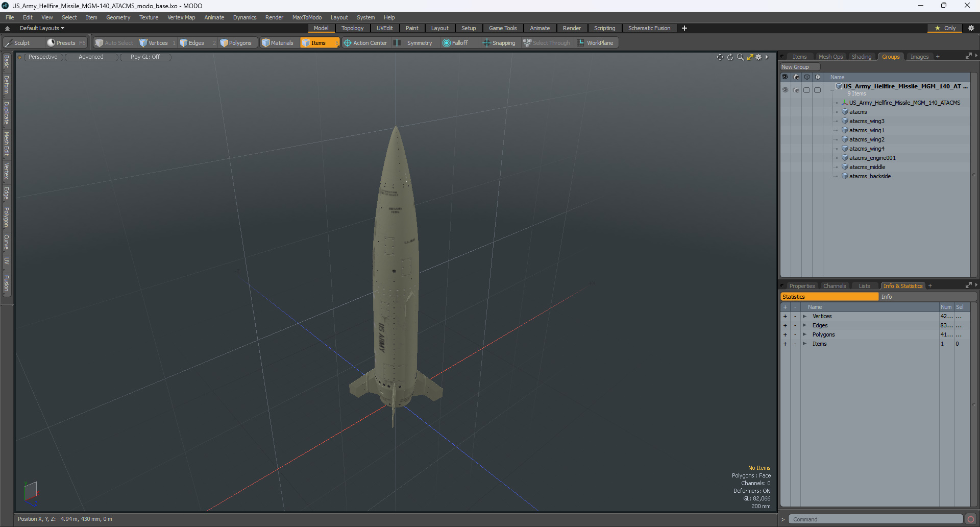Select the Sculpt tool
980x527 pixels.
point(18,43)
